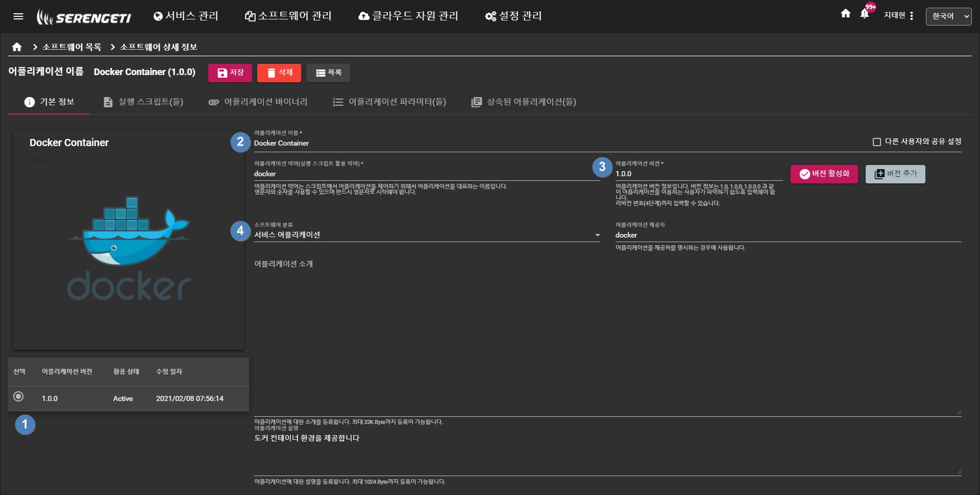Click the breadcrumb home icon
The image size is (980, 495).
[17, 47]
